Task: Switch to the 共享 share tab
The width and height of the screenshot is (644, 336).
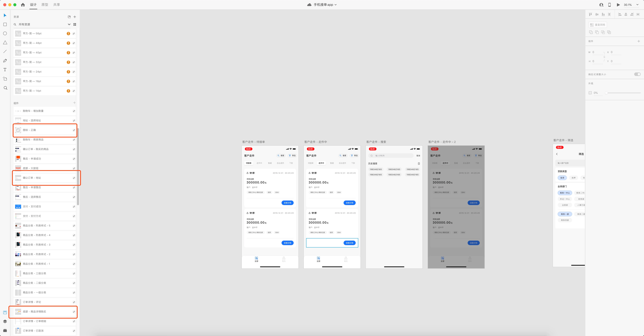Action: 56,5
